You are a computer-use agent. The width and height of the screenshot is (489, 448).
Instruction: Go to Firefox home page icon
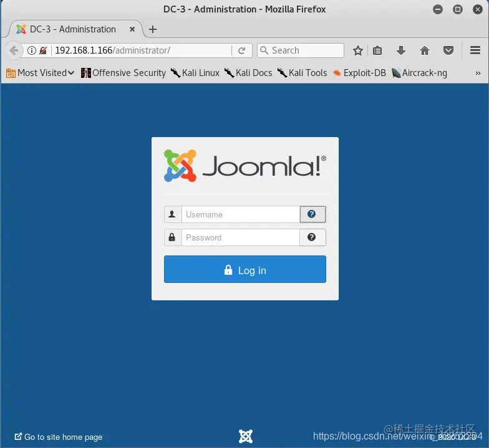424,50
